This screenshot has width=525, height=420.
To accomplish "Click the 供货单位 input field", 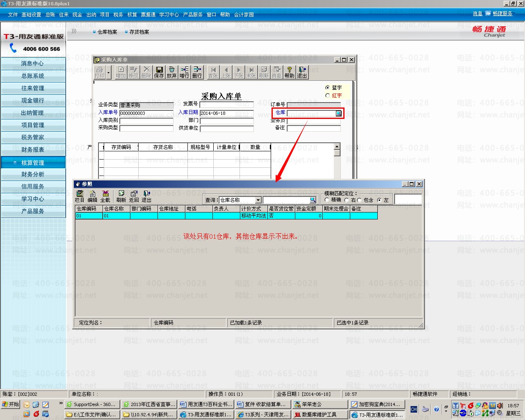I will [x=227, y=128].
